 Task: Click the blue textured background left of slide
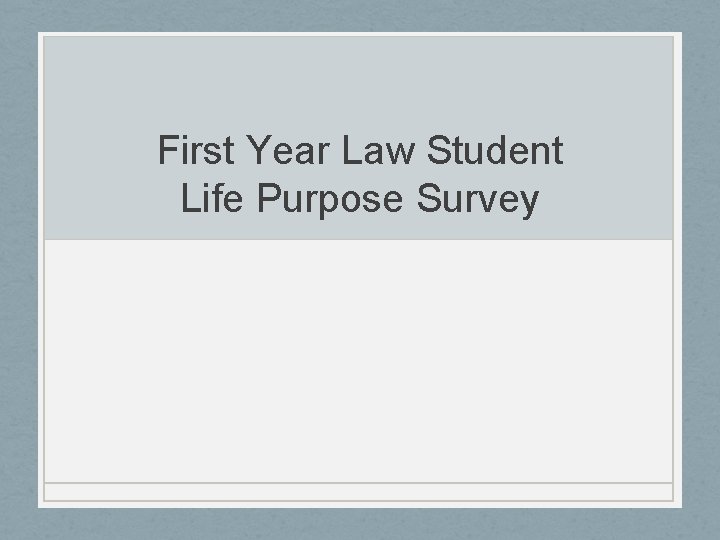(18, 270)
